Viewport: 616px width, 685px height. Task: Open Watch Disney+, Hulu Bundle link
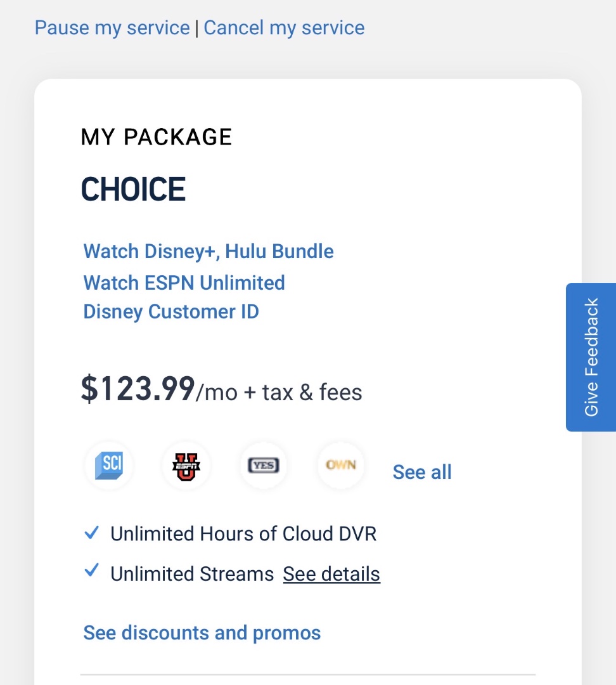209,251
